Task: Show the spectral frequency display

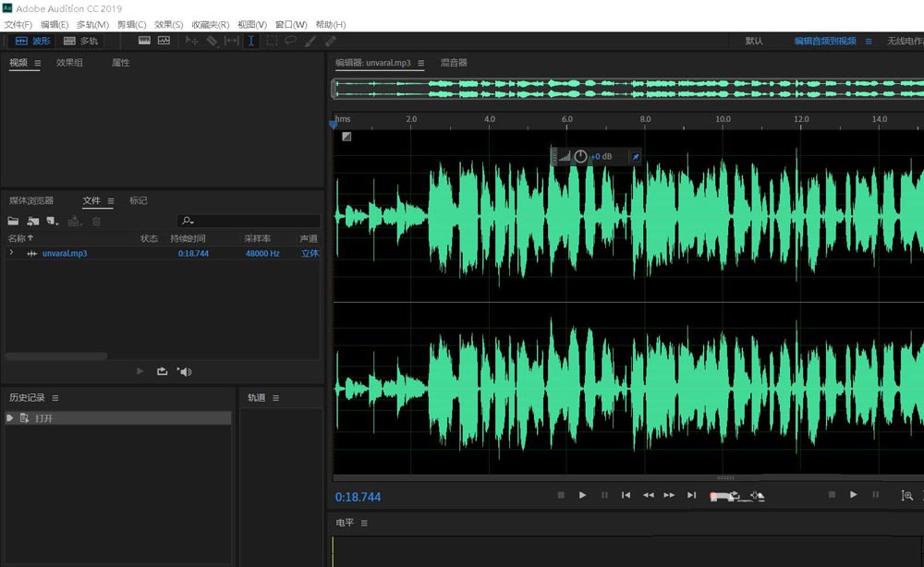Action: [145, 41]
